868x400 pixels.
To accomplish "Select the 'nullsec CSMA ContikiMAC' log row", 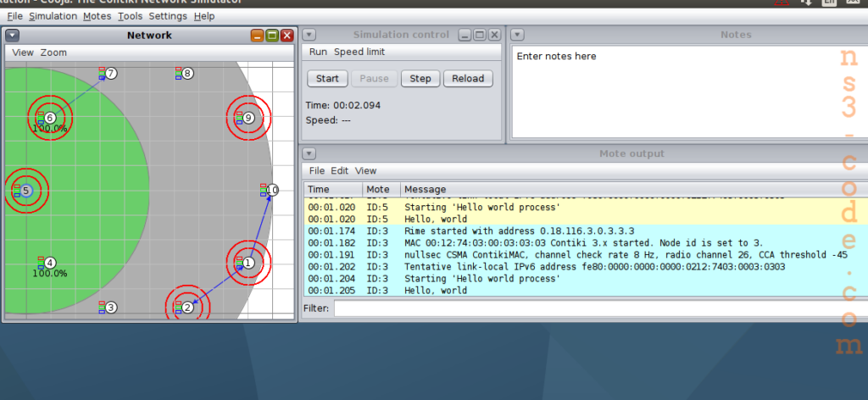I will point(586,255).
